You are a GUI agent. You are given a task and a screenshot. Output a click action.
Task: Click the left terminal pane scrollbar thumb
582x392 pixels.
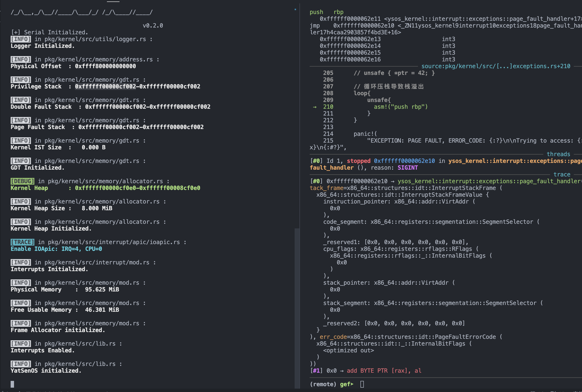pos(297,308)
